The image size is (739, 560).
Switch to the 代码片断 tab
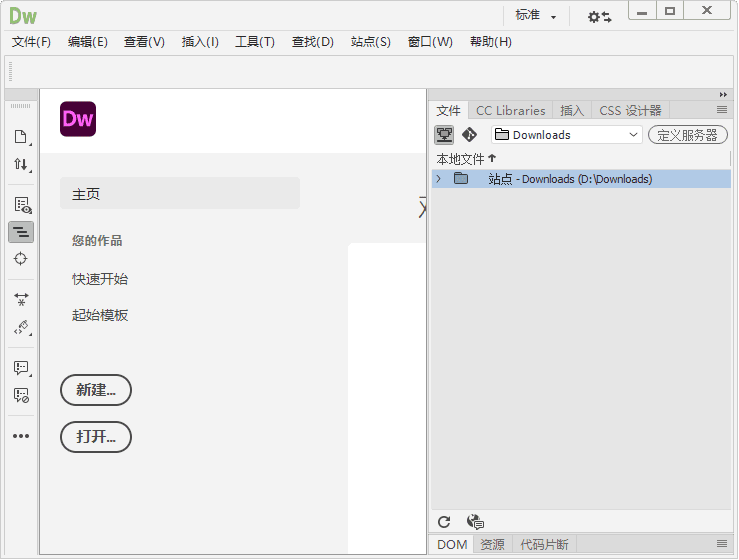pyautogui.click(x=544, y=544)
